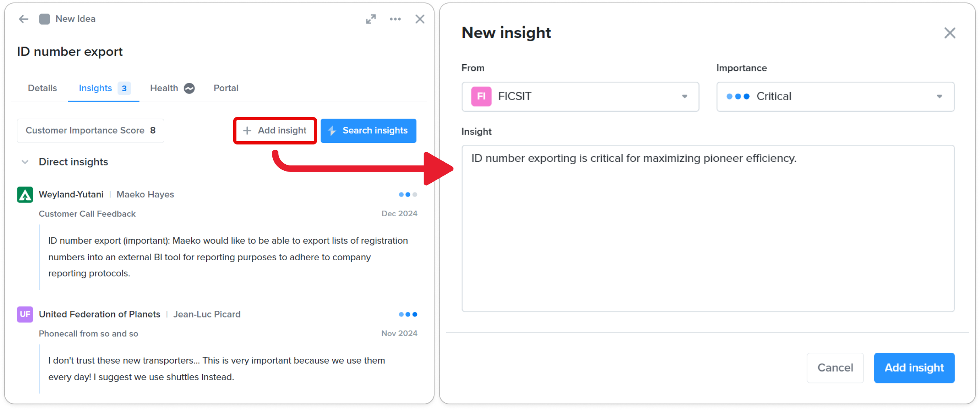Image resolution: width=980 pixels, height=410 pixels.
Task: Click the Weyland-Yutani company logo
Action: 25,195
